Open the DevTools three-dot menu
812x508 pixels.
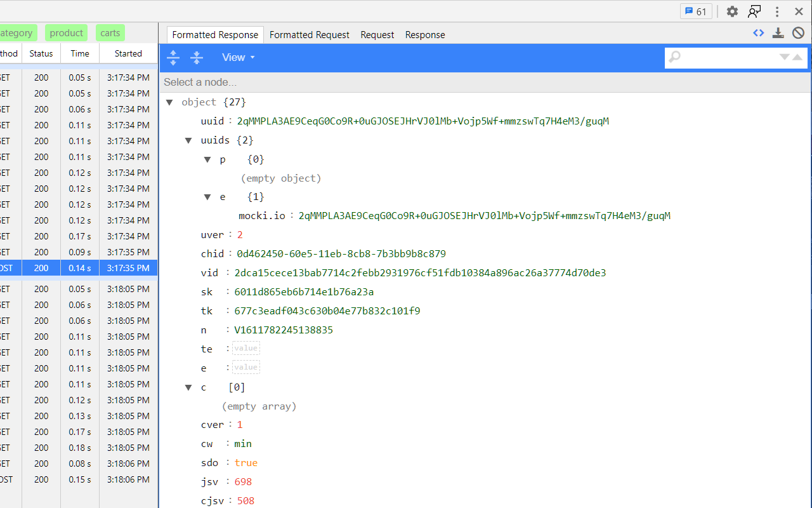click(776, 11)
